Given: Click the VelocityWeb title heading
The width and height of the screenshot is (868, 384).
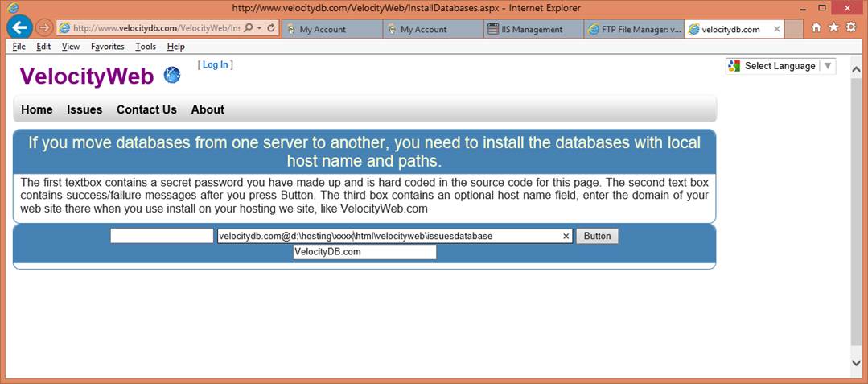Looking at the screenshot, I should [87, 76].
